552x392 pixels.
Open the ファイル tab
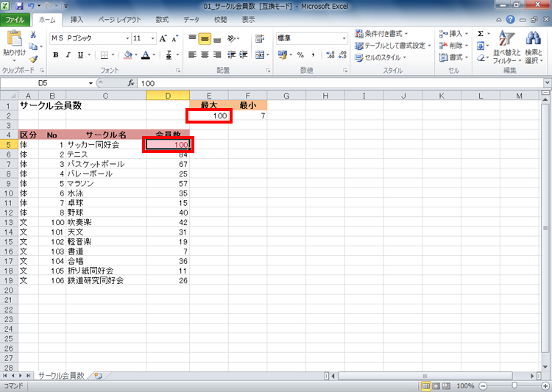pos(15,20)
